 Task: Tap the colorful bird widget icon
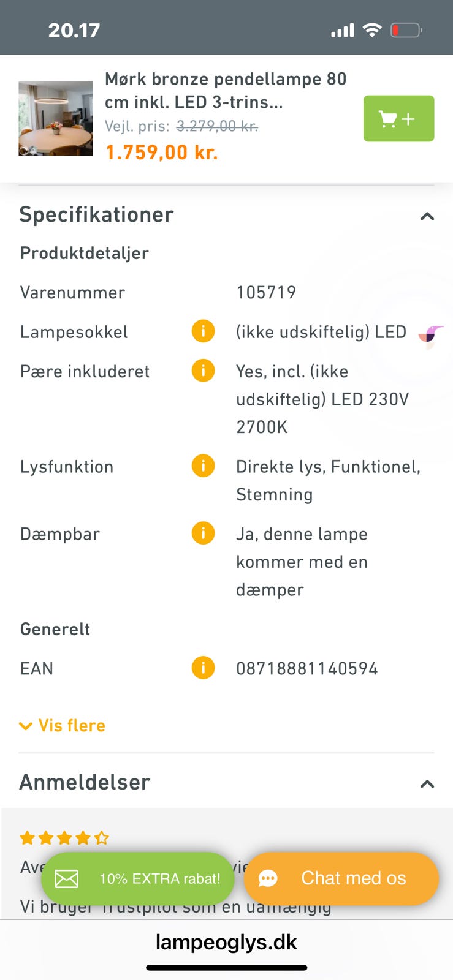click(431, 336)
